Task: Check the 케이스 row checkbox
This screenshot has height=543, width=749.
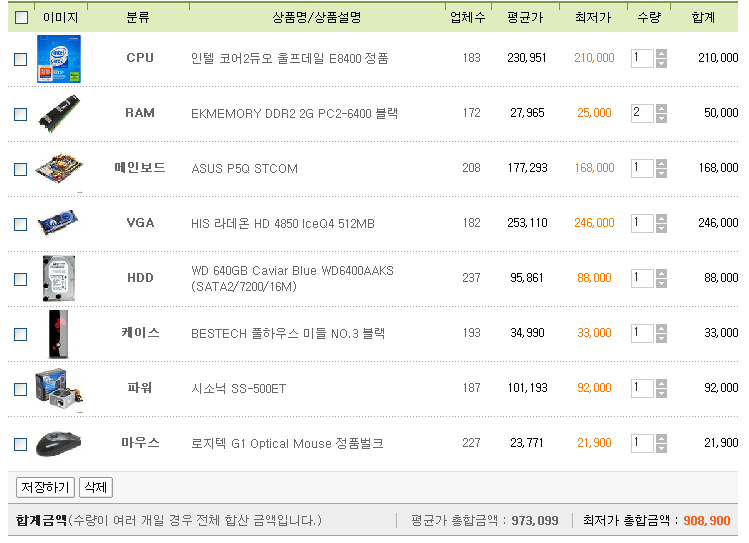Action: pyautogui.click(x=21, y=334)
